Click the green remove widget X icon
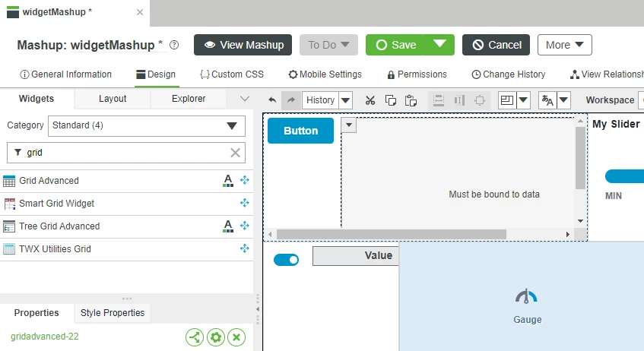 pyautogui.click(x=236, y=337)
